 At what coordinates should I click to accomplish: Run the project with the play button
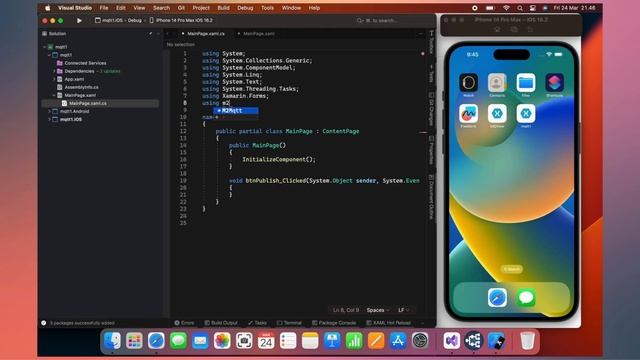pyautogui.click(x=79, y=20)
